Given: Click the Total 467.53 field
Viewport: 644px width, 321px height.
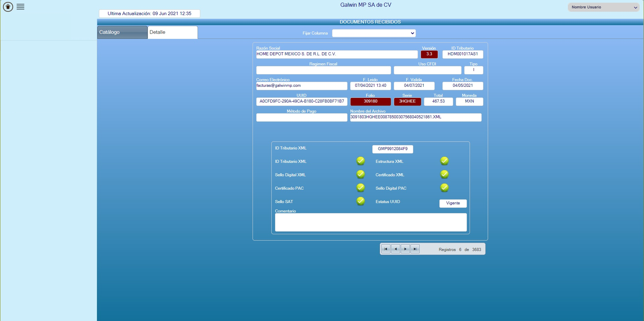Looking at the screenshot, I should coord(438,102).
